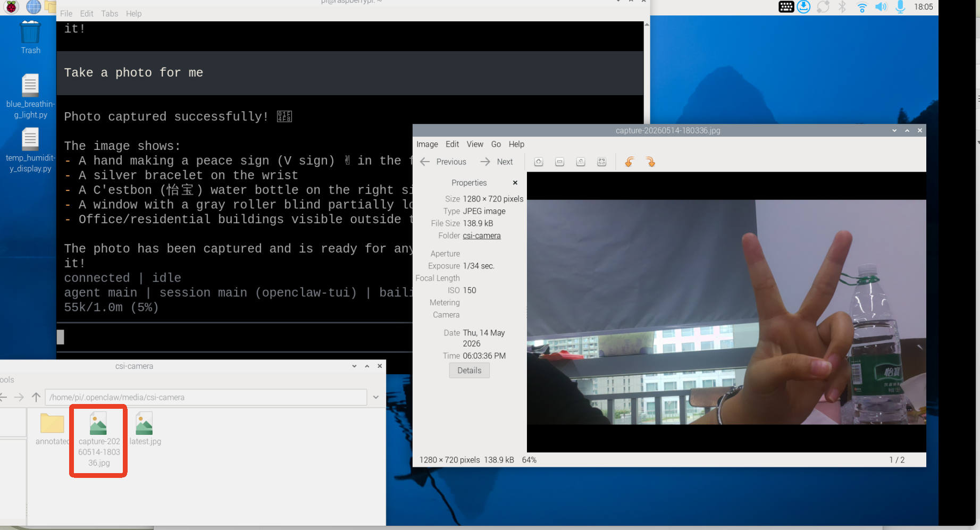Go to the Previous image

(443, 162)
